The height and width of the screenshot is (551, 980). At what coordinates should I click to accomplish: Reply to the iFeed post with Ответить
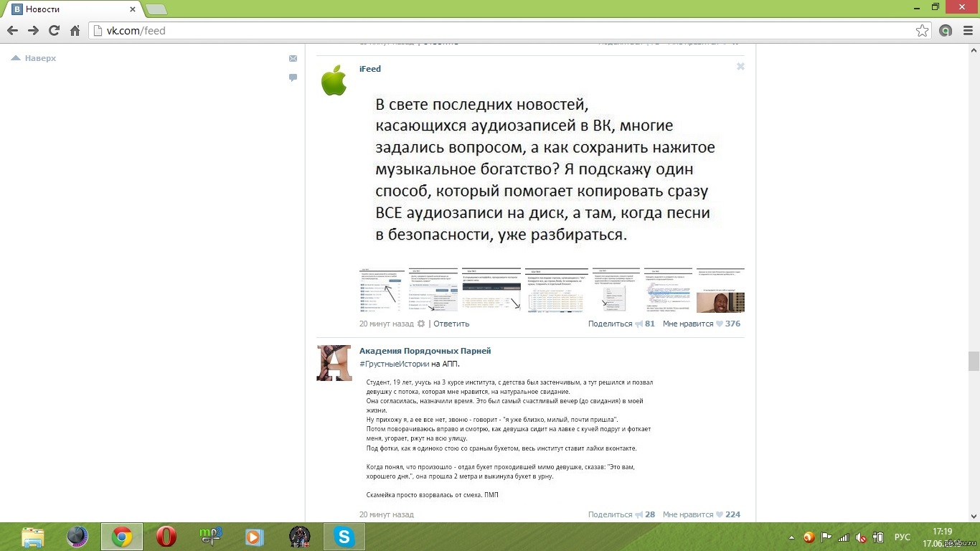tap(451, 324)
